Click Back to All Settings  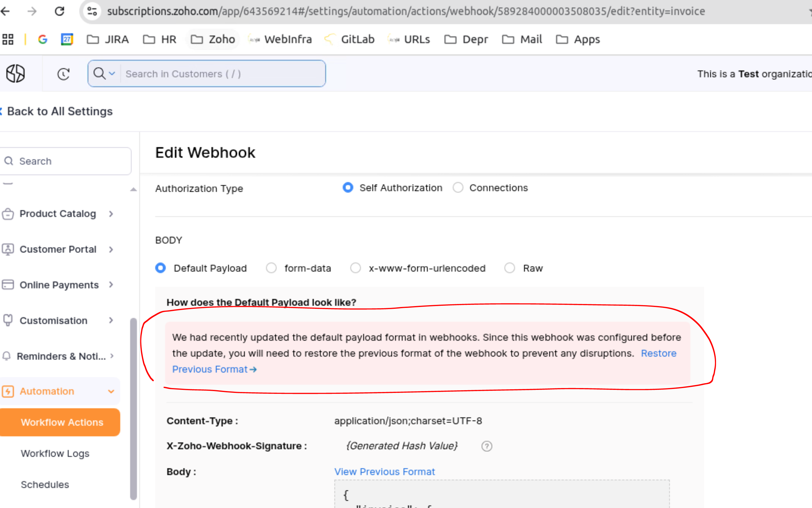point(60,111)
